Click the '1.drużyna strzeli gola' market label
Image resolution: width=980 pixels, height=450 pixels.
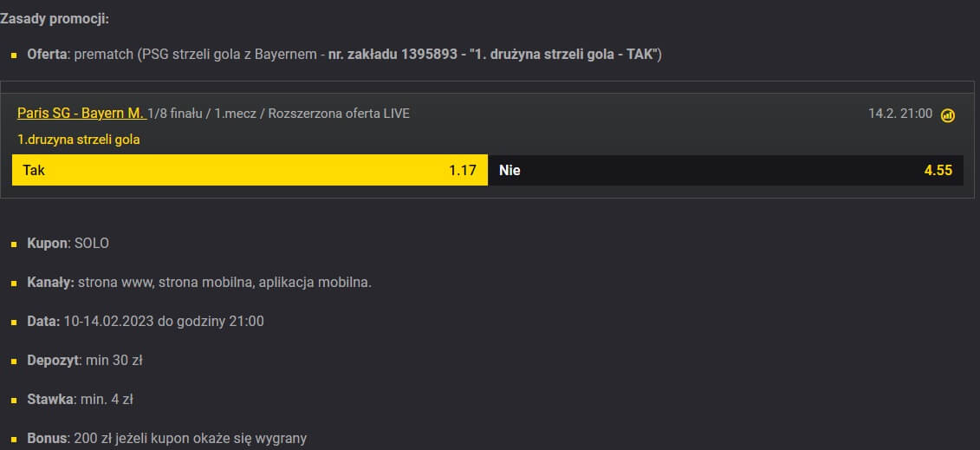coord(79,140)
